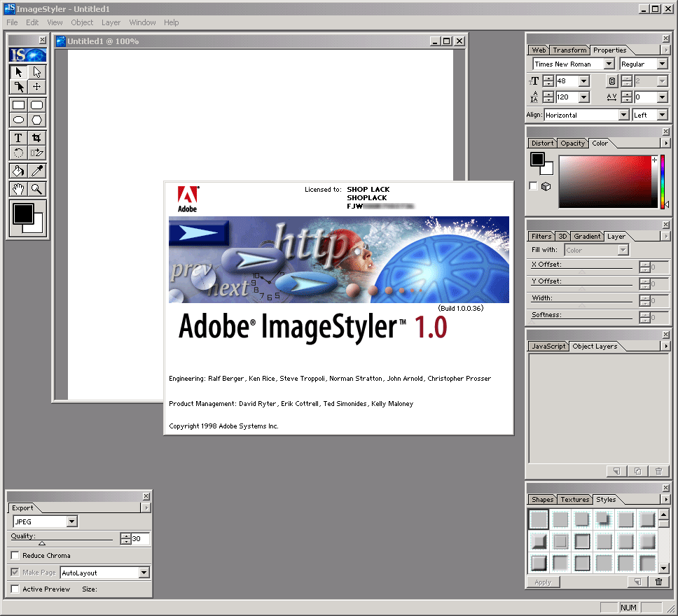
Task: Open the font size 48 dropdown
Action: click(583, 80)
